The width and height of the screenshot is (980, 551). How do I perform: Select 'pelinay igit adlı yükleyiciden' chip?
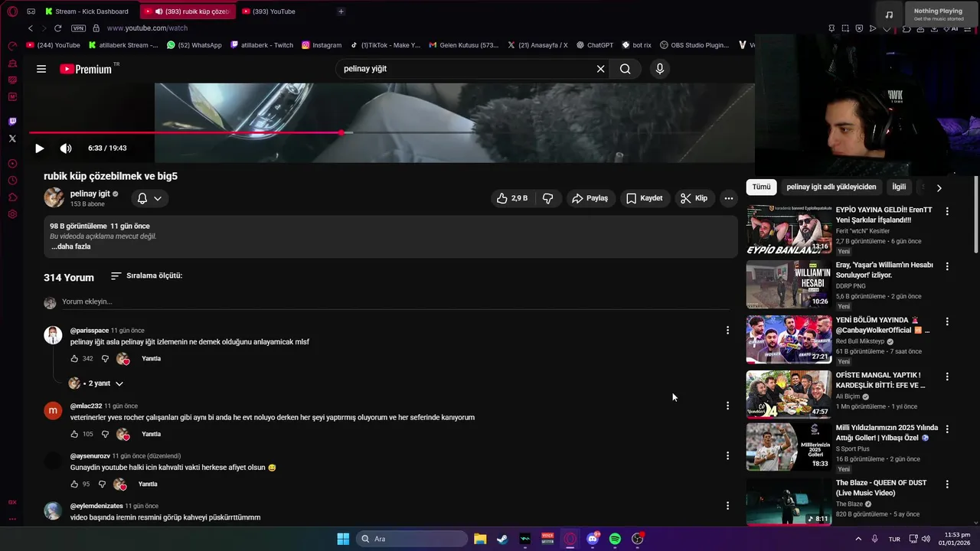click(x=831, y=187)
